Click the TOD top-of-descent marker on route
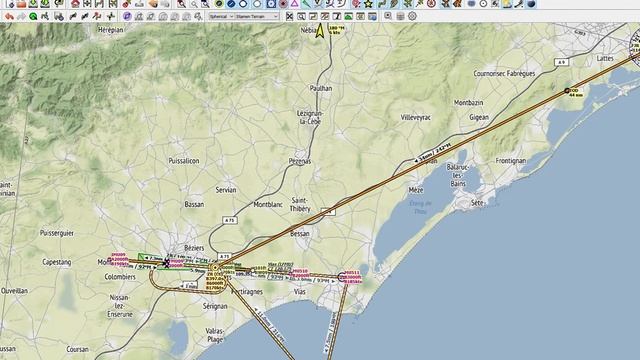This screenshot has width=640, height=360. click(567, 91)
